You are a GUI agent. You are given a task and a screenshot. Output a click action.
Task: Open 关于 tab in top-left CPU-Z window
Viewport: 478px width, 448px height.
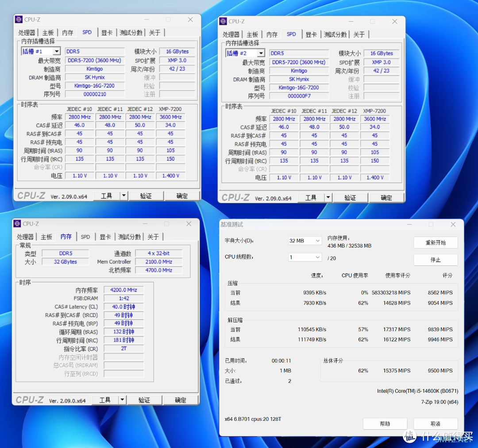point(154,33)
